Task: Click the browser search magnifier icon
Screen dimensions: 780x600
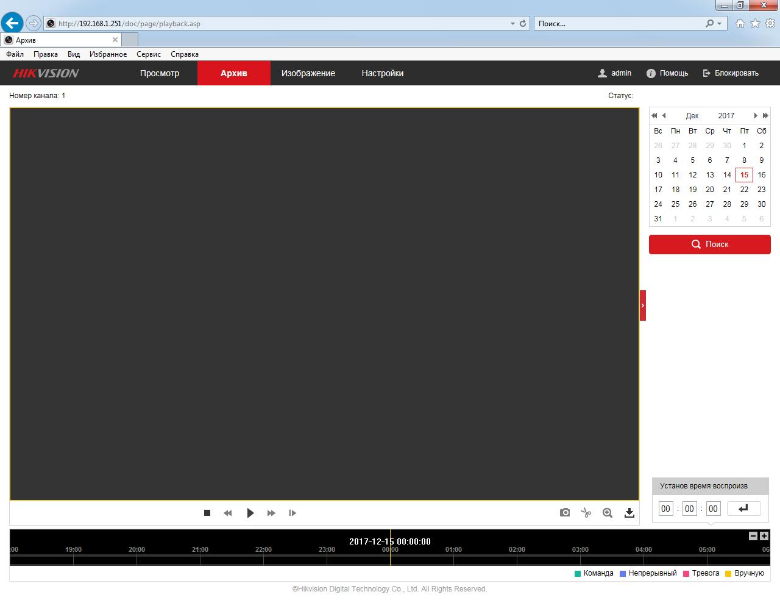Action: 710,23
